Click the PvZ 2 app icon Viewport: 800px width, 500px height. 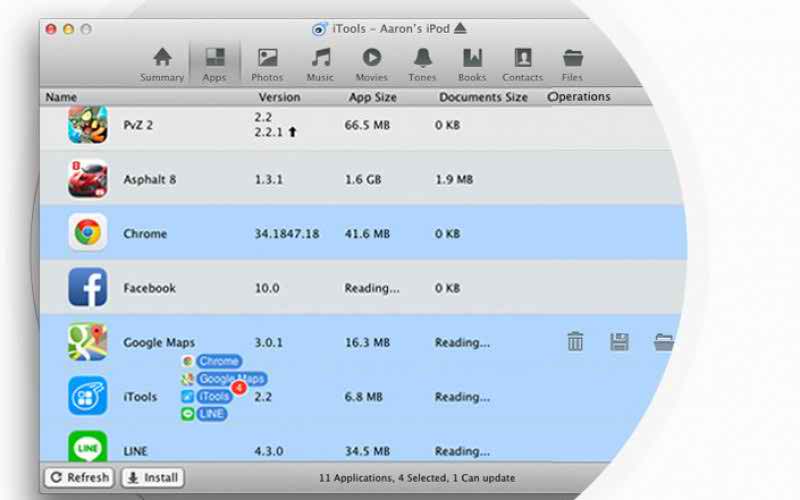(x=88, y=125)
